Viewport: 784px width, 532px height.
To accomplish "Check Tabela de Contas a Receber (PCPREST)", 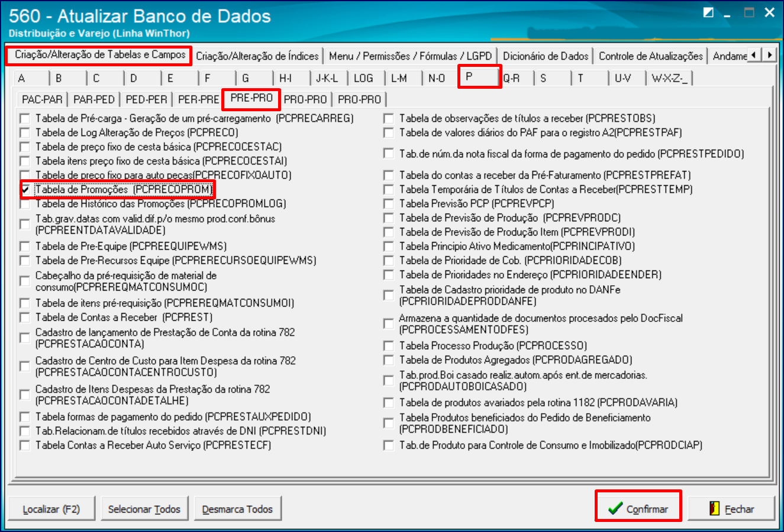I will (25, 317).
